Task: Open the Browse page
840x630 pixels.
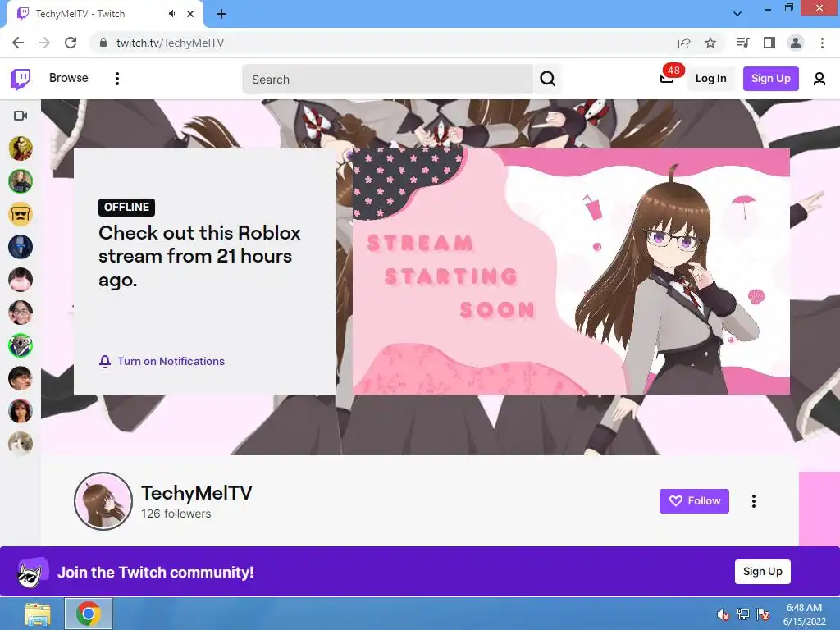Action: click(69, 78)
